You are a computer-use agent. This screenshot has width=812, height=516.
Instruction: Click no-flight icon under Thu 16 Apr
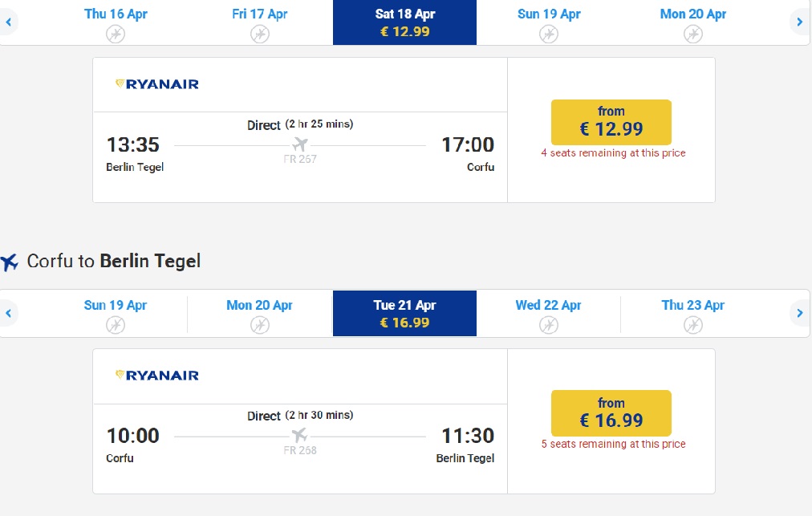click(x=116, y=35)
